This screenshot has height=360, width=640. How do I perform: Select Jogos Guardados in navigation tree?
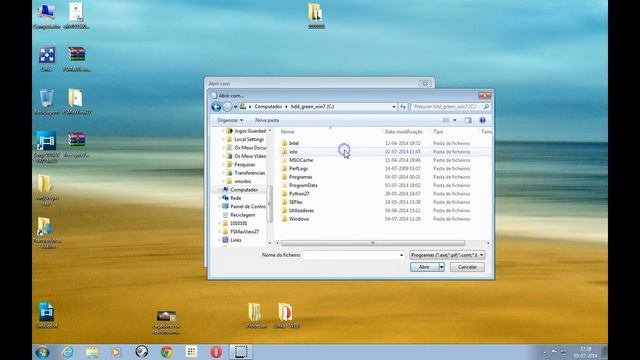(x=250, y=131)
